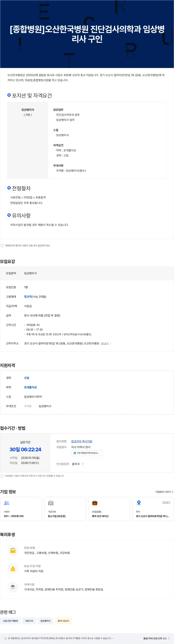This screenshot has height=644, width=174.
Task: Click the 유의사항 section heading
Action: point(21,215)
